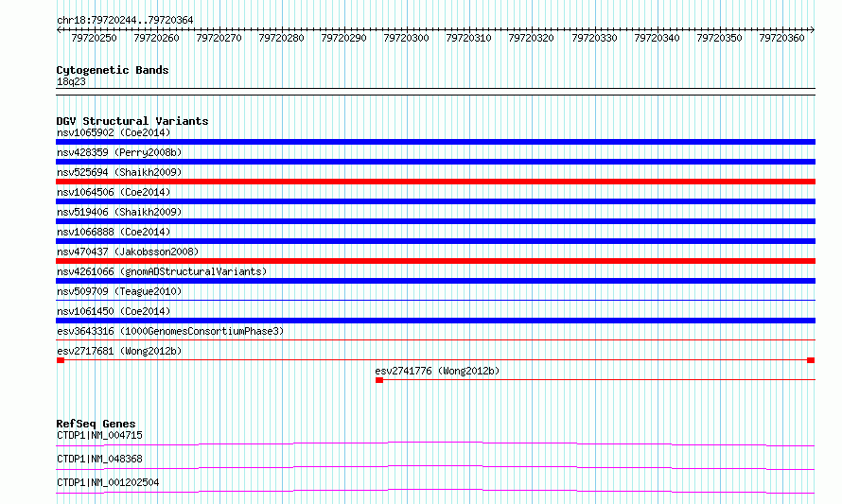Click ruler position 79720310
The width and height of the screenshot is (842, 504).
tap(468, 38)
